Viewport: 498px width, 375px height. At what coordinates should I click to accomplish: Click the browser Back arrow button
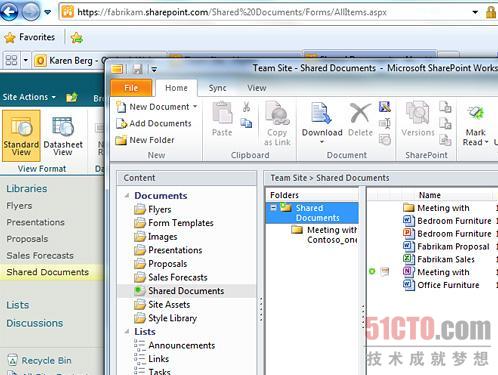click(x=9, y=12)
